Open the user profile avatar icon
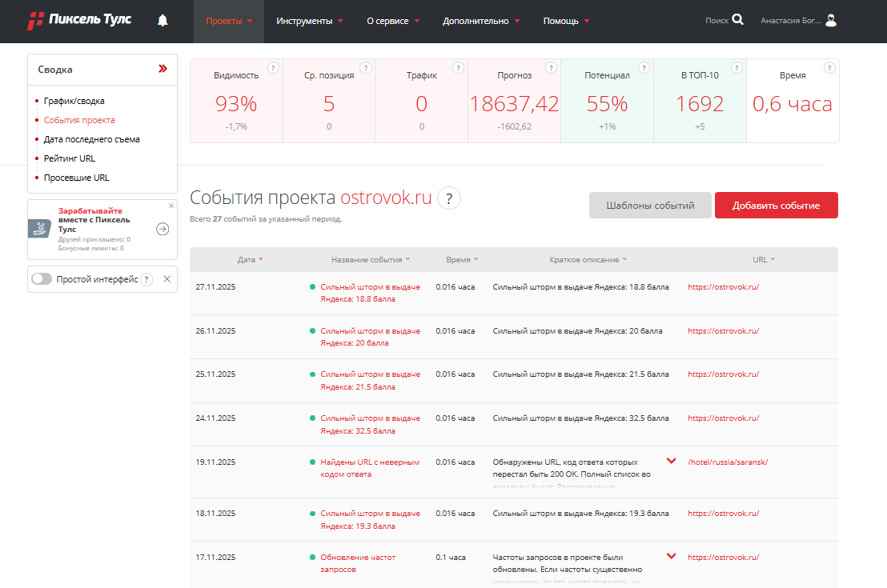Image resolution: width=887 pixels, height=588 pixels. pyautogui.click(x=831, y=21)
